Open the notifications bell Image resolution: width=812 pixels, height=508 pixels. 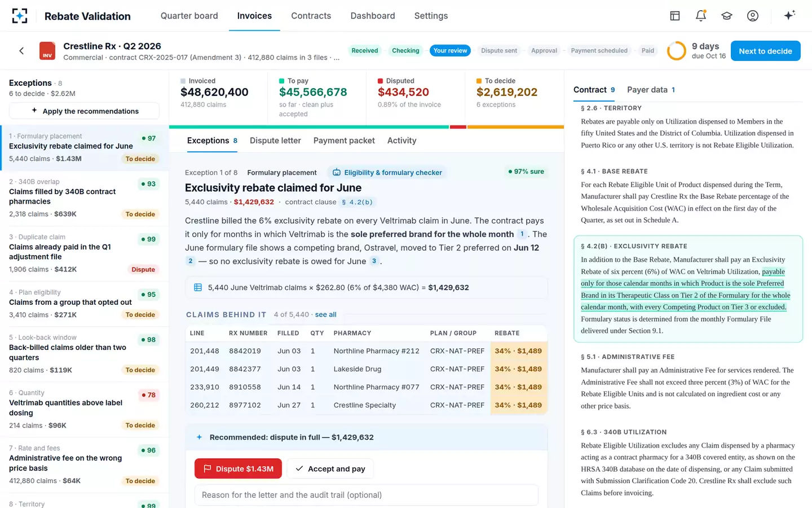[x=700, y=16]
